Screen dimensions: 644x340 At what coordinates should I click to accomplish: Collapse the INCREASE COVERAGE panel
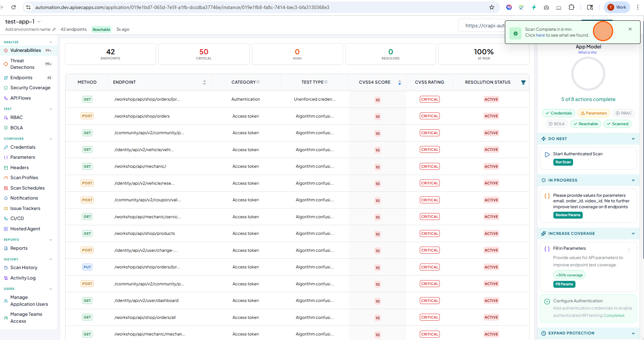[x=633, y=233]
